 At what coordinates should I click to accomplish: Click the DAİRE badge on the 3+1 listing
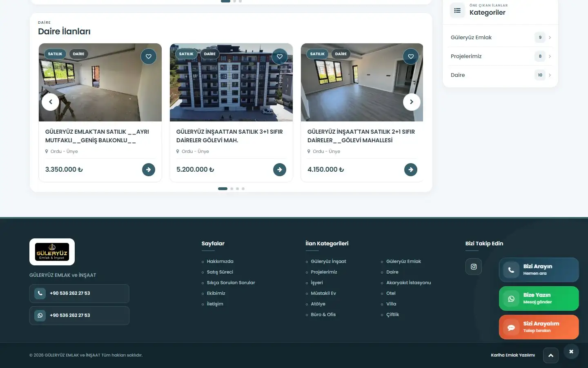click(210, 54)
